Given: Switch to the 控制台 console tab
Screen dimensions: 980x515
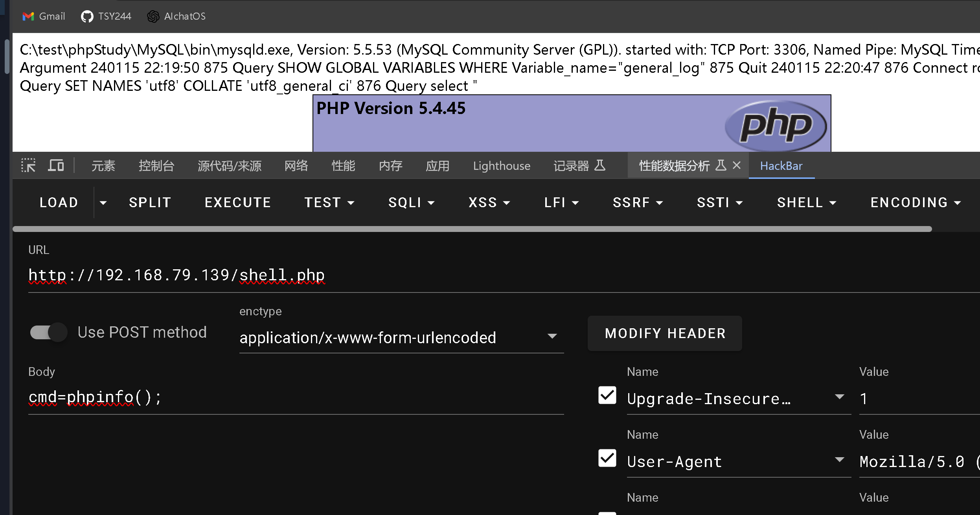Looking at the screenshot, I should 156,166.
